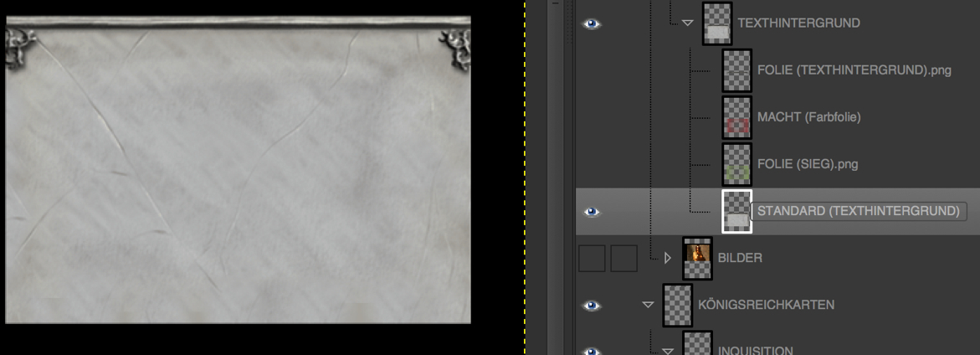980x355 pixels.
Task: Select the KÖNIGSREICHKARTEN group name
Action: click(x=767, y=305)
